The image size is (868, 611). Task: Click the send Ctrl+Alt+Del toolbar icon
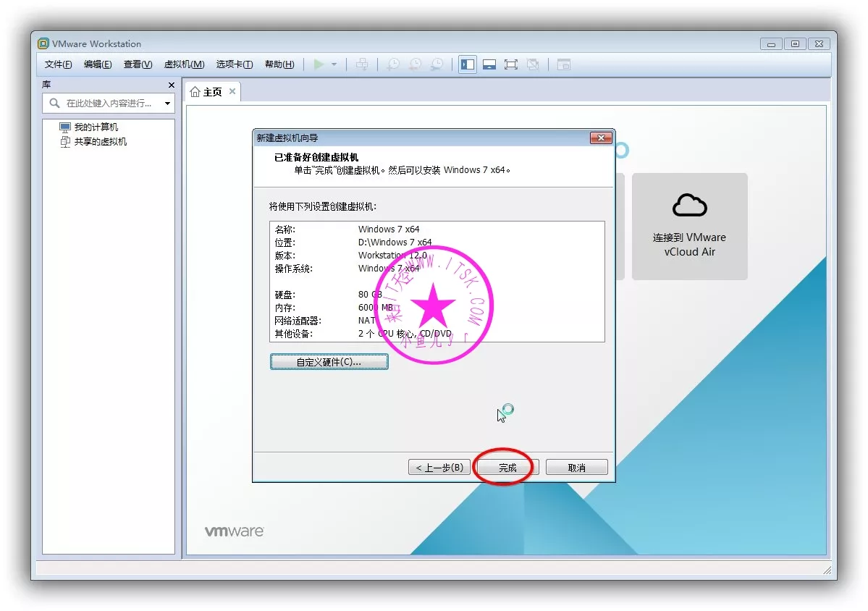pos(362,64)
